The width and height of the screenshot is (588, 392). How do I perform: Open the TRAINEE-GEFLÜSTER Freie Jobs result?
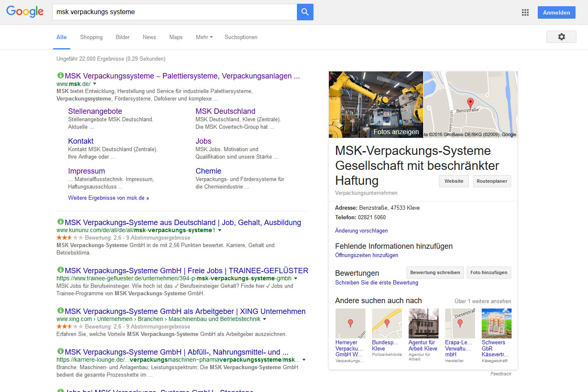pos(186,271)
